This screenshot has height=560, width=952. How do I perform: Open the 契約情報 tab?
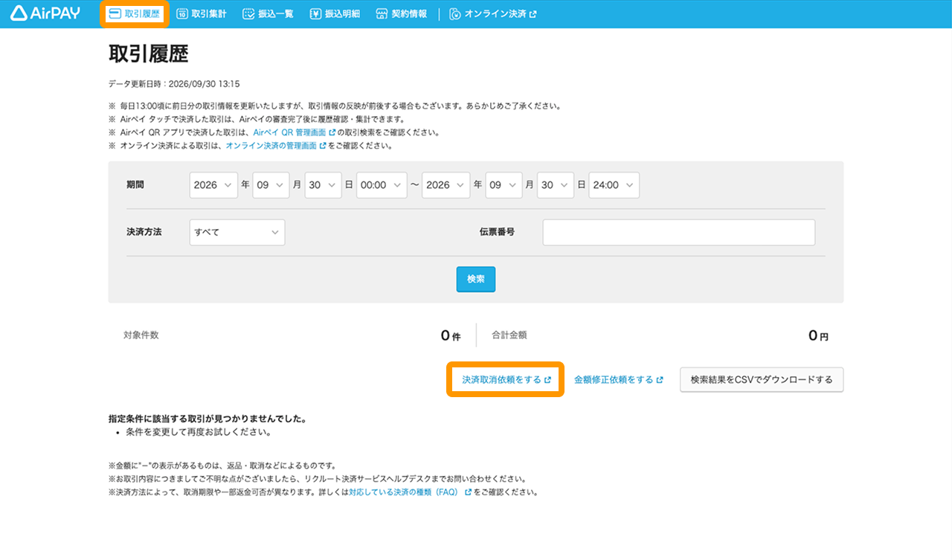[402, 13]
